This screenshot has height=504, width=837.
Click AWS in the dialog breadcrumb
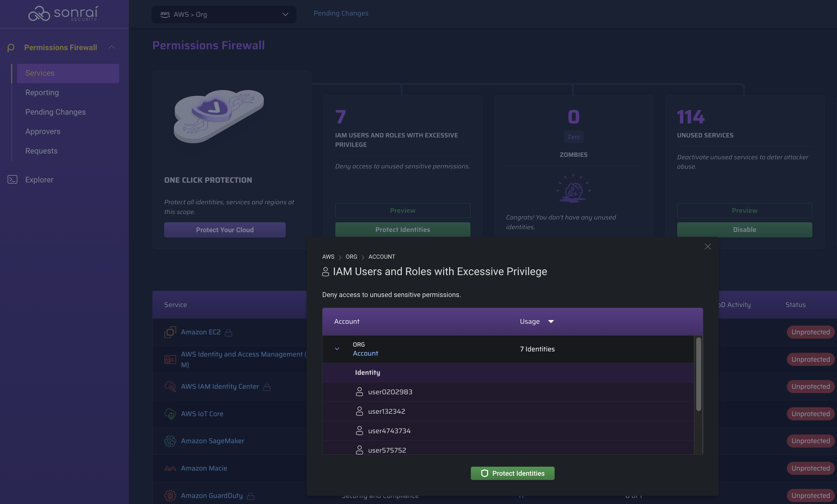tap(328, 257)
